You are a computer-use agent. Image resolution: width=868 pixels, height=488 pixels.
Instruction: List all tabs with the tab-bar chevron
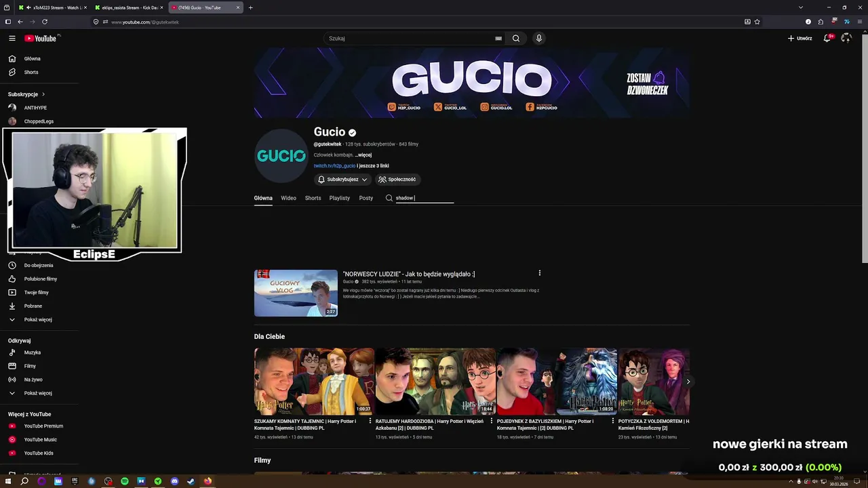pyautogui.click(x=800, y=7)
